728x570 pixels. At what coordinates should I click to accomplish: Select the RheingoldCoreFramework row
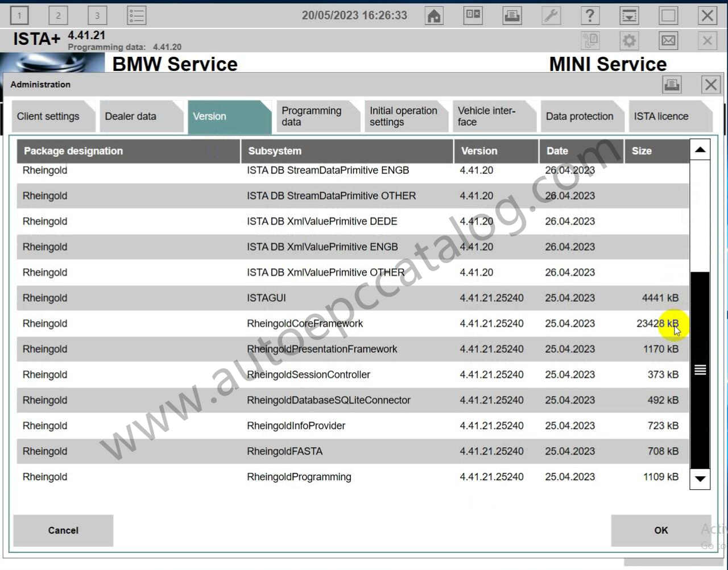[353, 324]
